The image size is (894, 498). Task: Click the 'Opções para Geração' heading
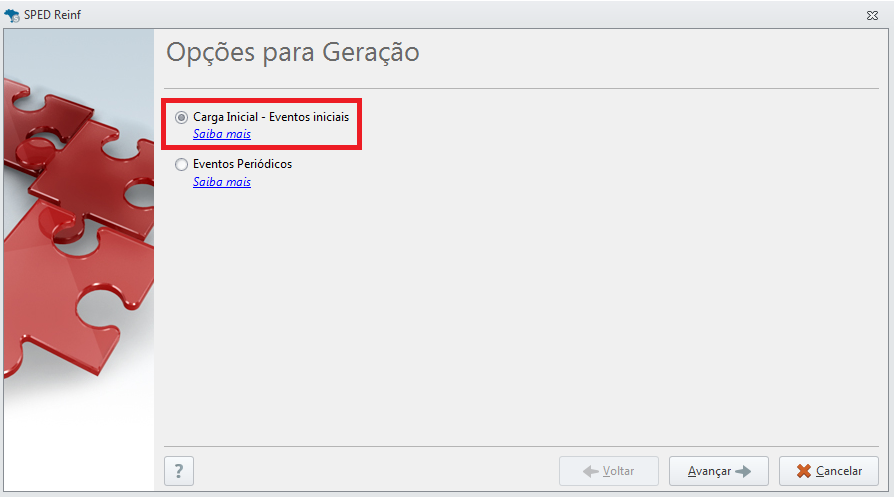292,53
